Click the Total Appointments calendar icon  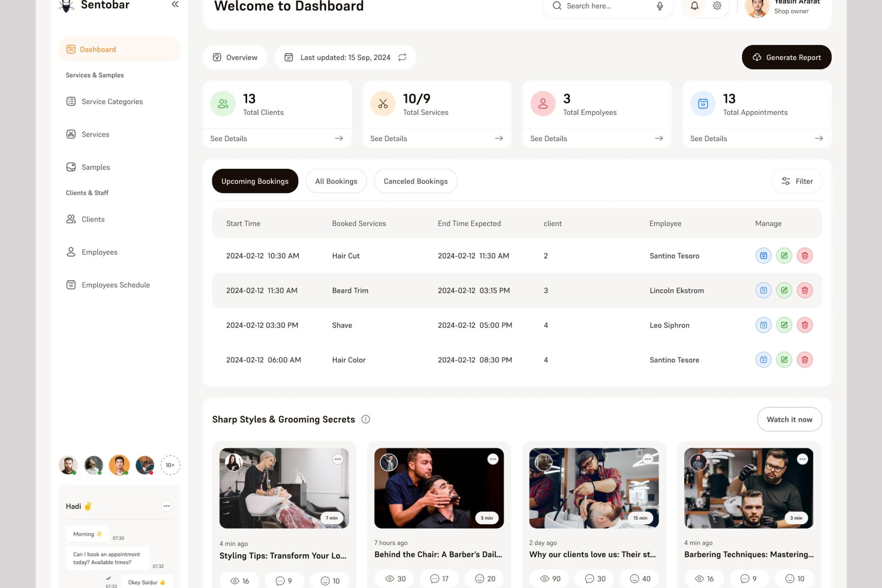pos(703,104)
